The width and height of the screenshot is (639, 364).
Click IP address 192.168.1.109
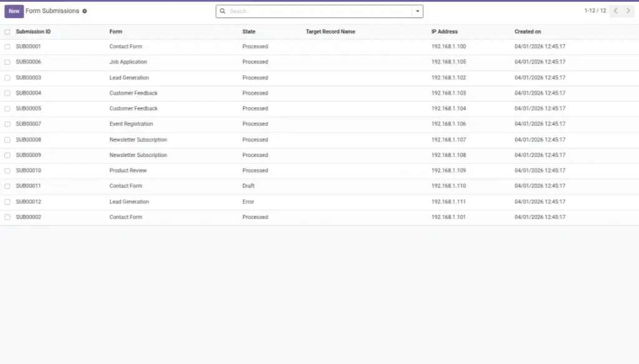point(449,171)
